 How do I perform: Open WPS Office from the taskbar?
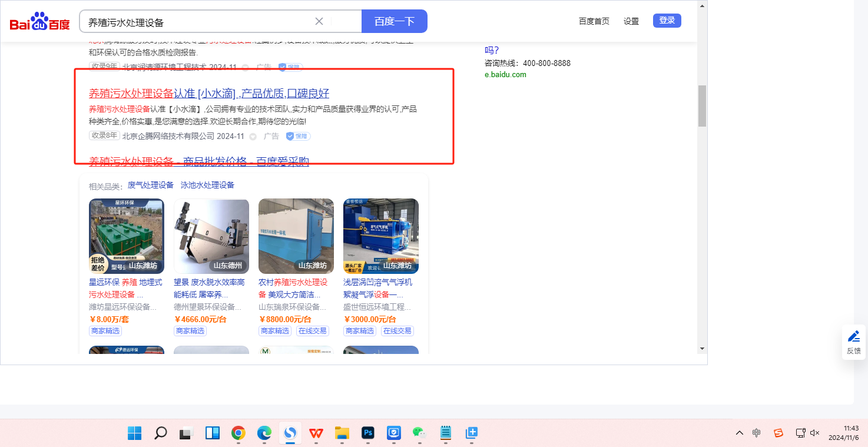pyautogui.click(x=316, y=433)
